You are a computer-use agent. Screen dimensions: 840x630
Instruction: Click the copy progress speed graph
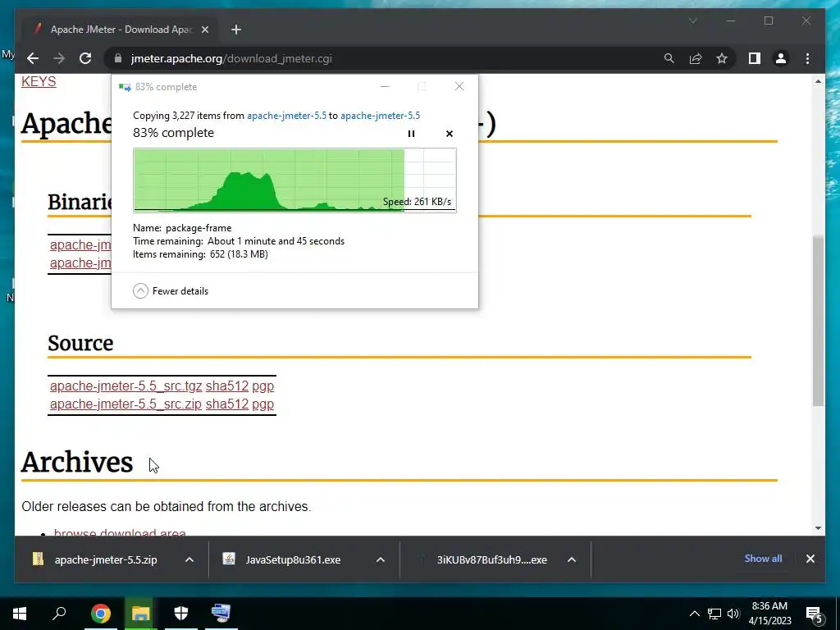294,180
